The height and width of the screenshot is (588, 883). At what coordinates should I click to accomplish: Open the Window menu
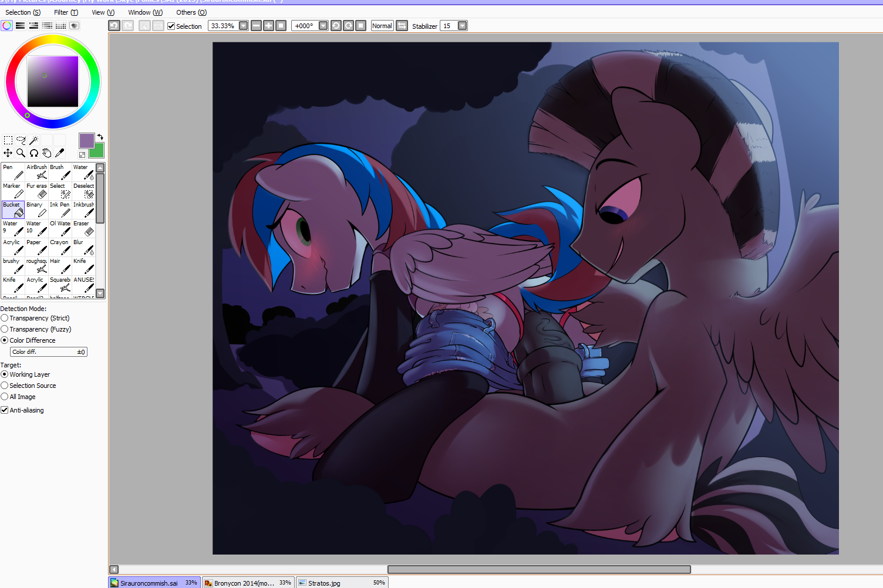tap(146, 12)
